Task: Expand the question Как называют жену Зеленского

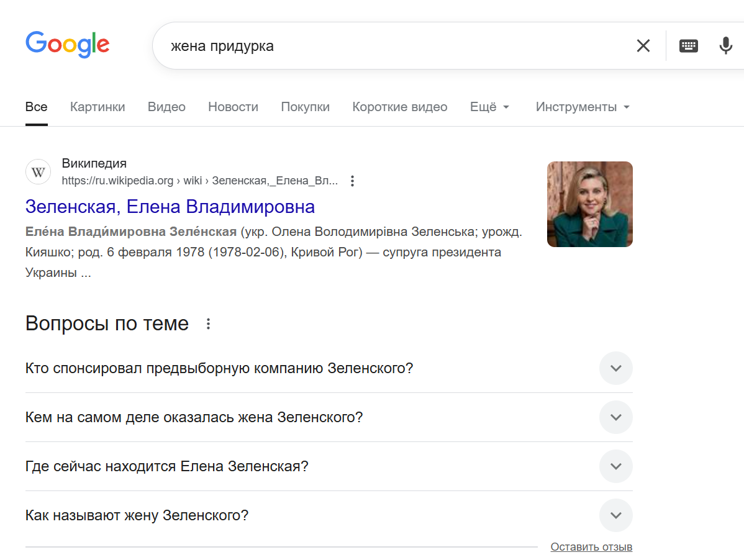Action: tap(615, 515)
